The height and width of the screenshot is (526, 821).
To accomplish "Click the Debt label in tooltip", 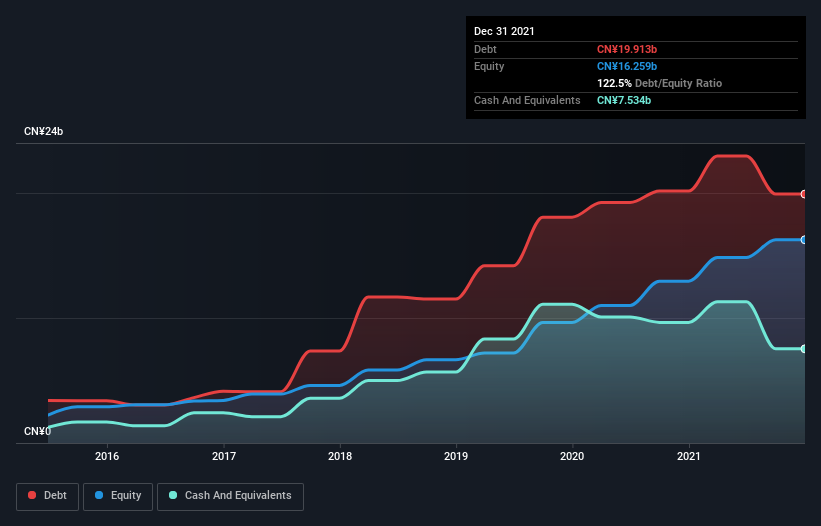I will pos(485,49).
